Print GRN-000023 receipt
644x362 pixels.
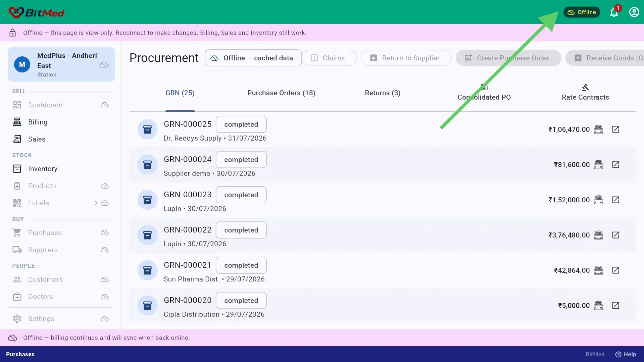click(598, 200)
